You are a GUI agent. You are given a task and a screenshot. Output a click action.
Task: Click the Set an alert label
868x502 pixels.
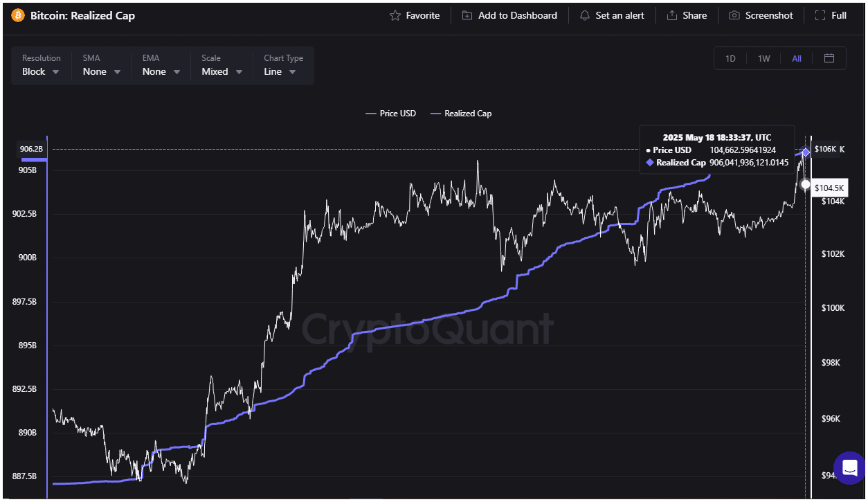tap(620, 15)
